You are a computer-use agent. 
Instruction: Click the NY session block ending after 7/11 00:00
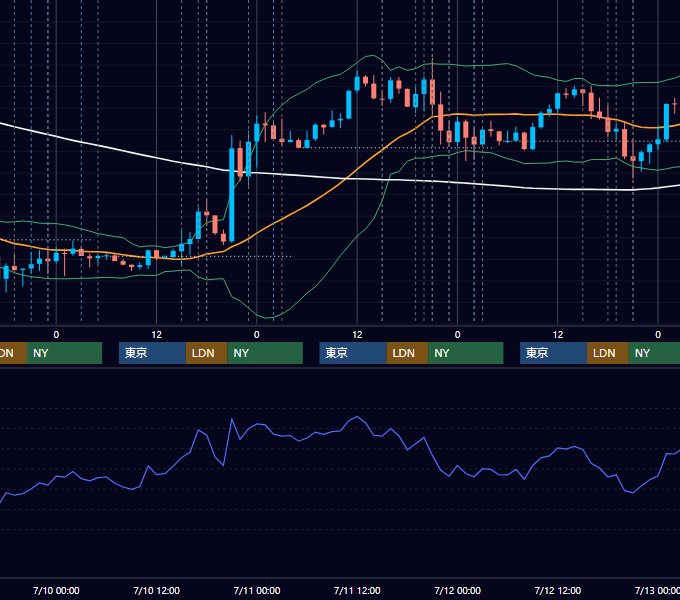(265, 353)
